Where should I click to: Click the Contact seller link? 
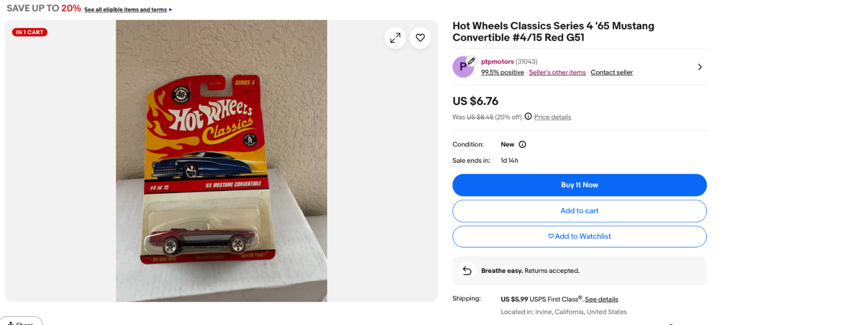pyautogui.click(x=611, y=72)
